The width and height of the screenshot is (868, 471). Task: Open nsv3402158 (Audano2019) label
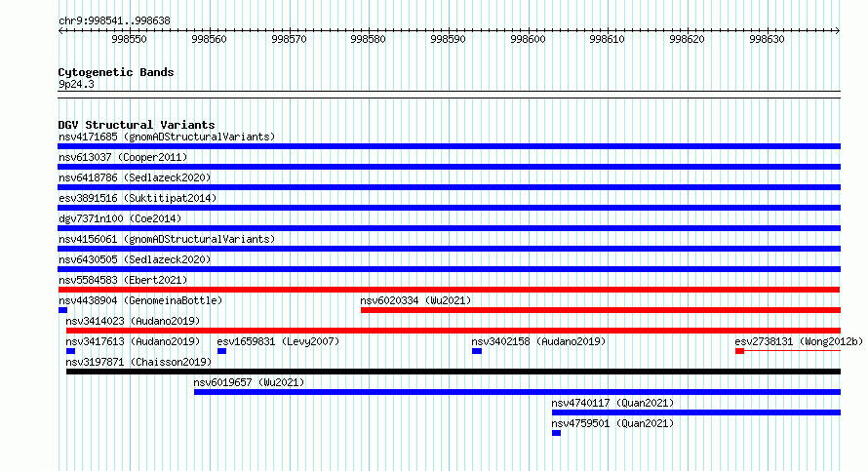pyautogui.click(x=538, y=341)
